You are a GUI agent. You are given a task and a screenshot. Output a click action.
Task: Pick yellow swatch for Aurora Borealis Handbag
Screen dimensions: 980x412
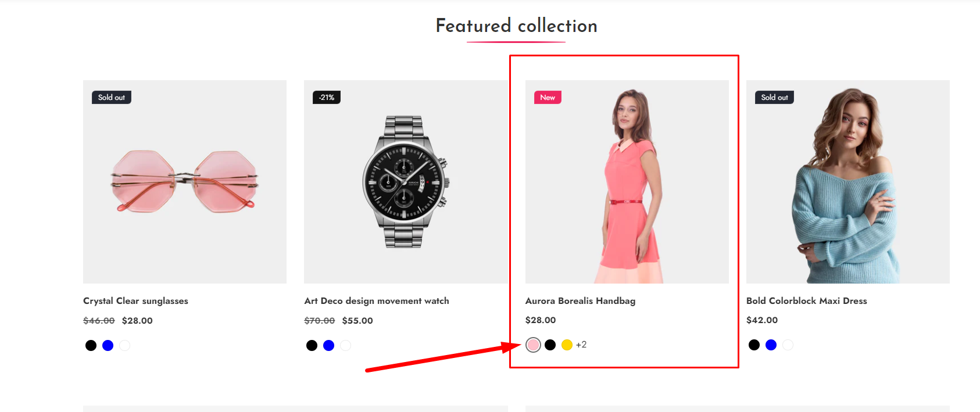[x=567, y=345]
